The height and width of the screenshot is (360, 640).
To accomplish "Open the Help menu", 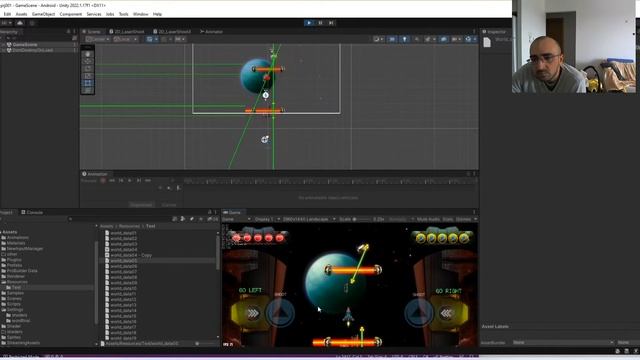I will click(158, 14).
